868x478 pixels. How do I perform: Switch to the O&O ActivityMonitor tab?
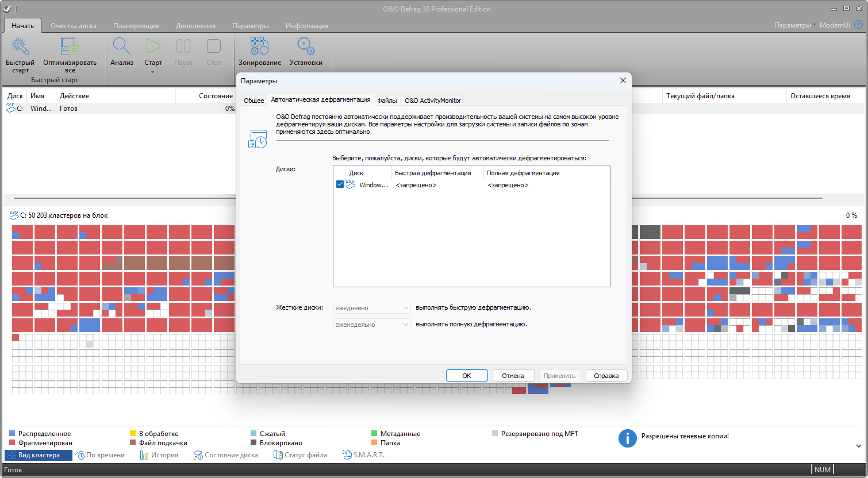pos(432,101)
